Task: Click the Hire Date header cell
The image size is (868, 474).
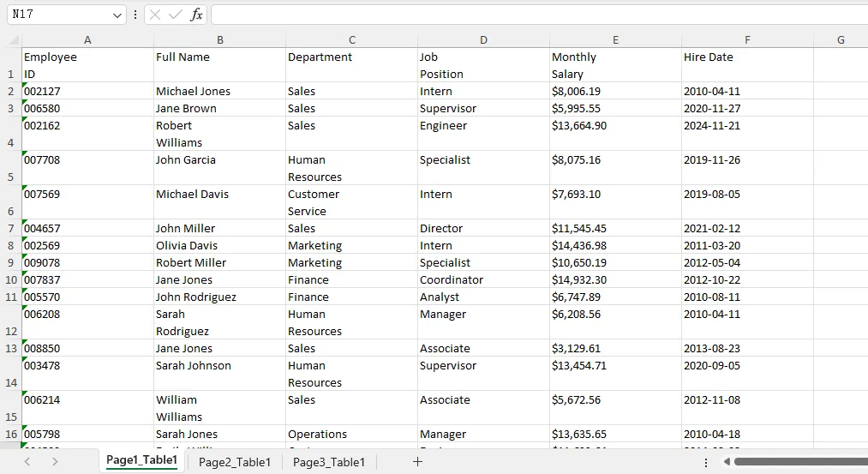Action: 747,65
